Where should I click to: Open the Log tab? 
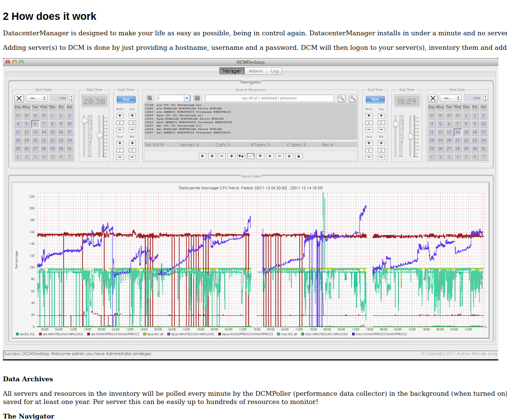[x=274, y=71]
